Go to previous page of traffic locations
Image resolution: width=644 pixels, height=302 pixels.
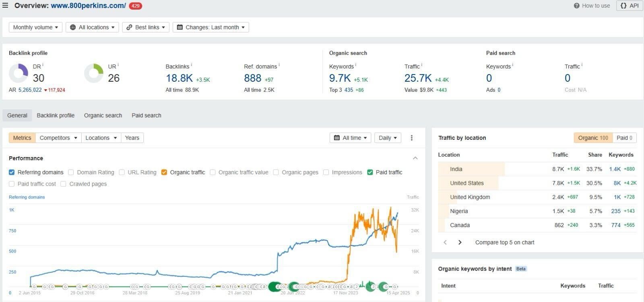(445, 242)
